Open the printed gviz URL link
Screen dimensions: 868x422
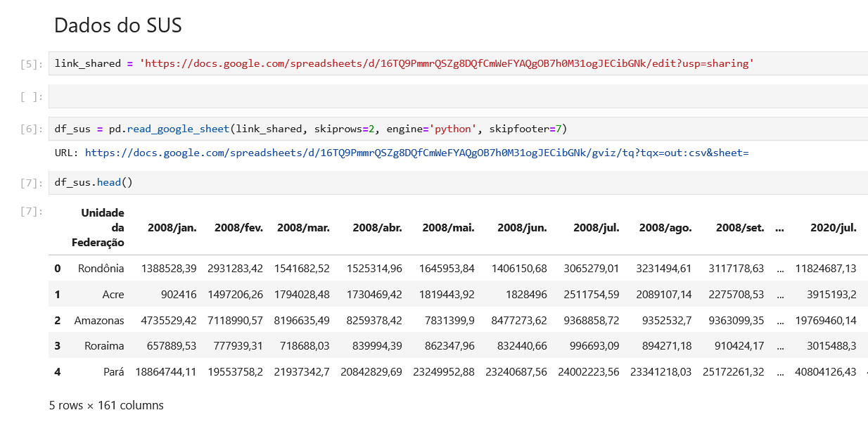[x=416, y=153]
